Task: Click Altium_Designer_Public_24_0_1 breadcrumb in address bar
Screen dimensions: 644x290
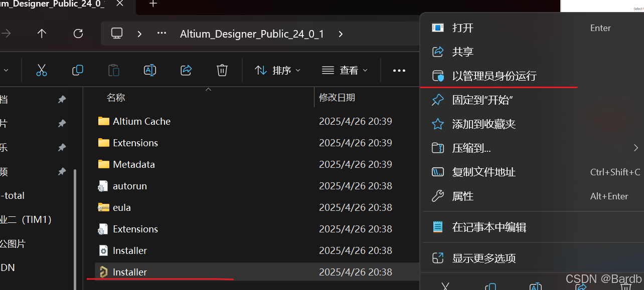Action: click(252, 34)
